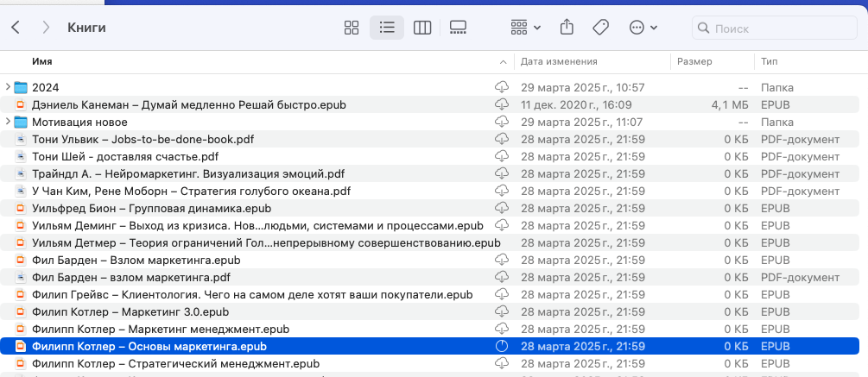Select Филип Грейвс – Клиентология epub
The width and height of the screenshot is (868, 377).
[252, 295]
